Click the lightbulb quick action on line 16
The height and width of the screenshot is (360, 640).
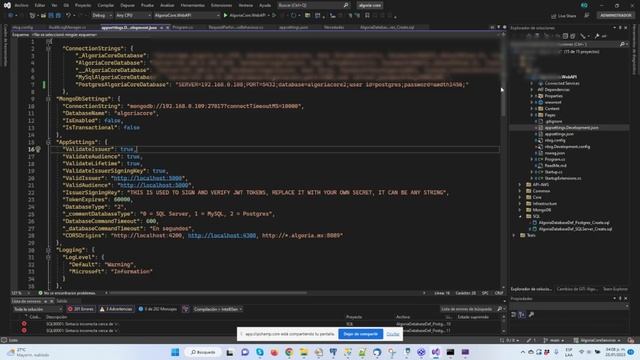38,149
